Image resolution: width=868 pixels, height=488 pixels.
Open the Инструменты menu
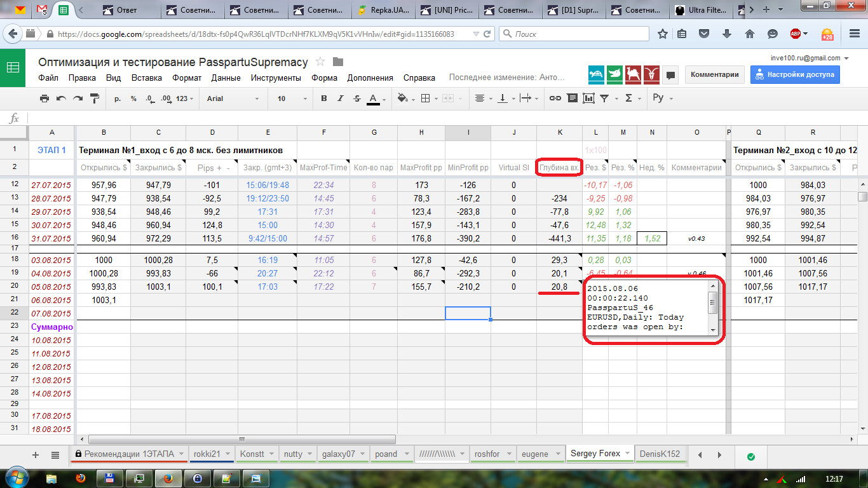tap(276, 78)
